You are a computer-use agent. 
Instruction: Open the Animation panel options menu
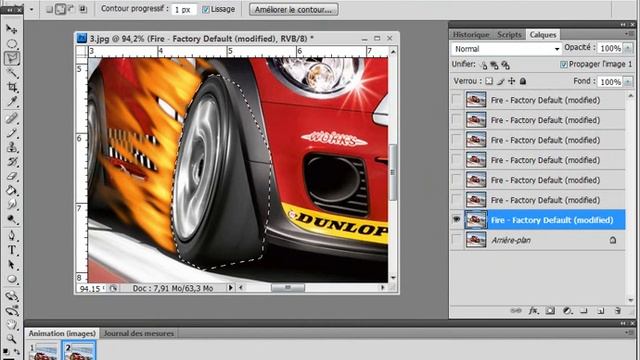click(x=629, y=333)
